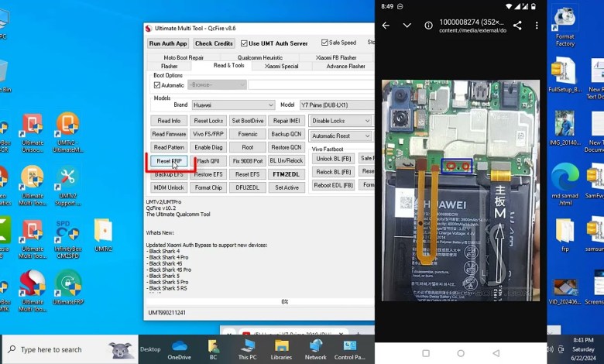Image resolution: width=604 pixels, height=364 pixels.
Task: Open the Model dropdown Y7 Prime
Action: pyautogui.click(x=337, y=105)
